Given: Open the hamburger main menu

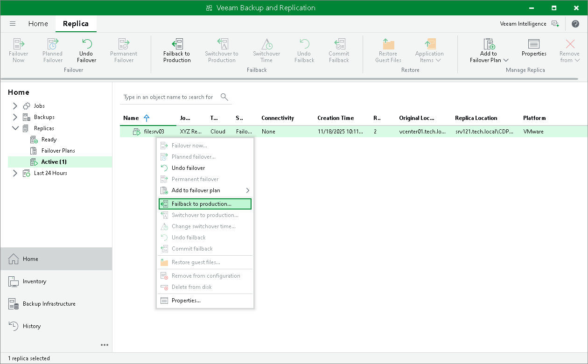Looking at the screenshot, I should pyautogui.click(x=13, y=24).
